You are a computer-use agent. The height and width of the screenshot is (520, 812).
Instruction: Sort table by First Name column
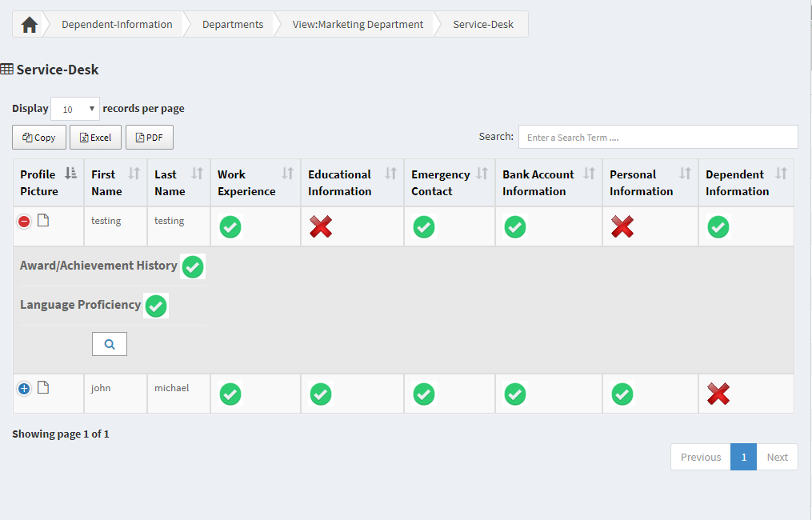click(115, 182)
